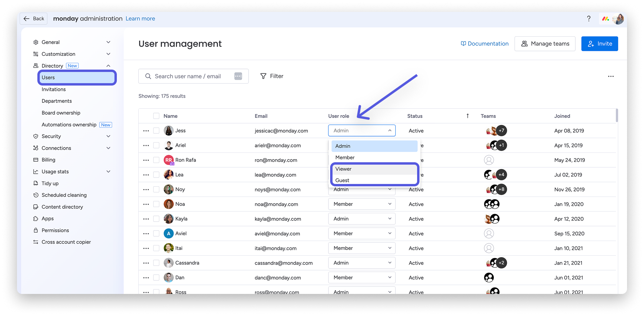Open the Learn more link
This screenshot has height=316, width=644.
(140, 19)
